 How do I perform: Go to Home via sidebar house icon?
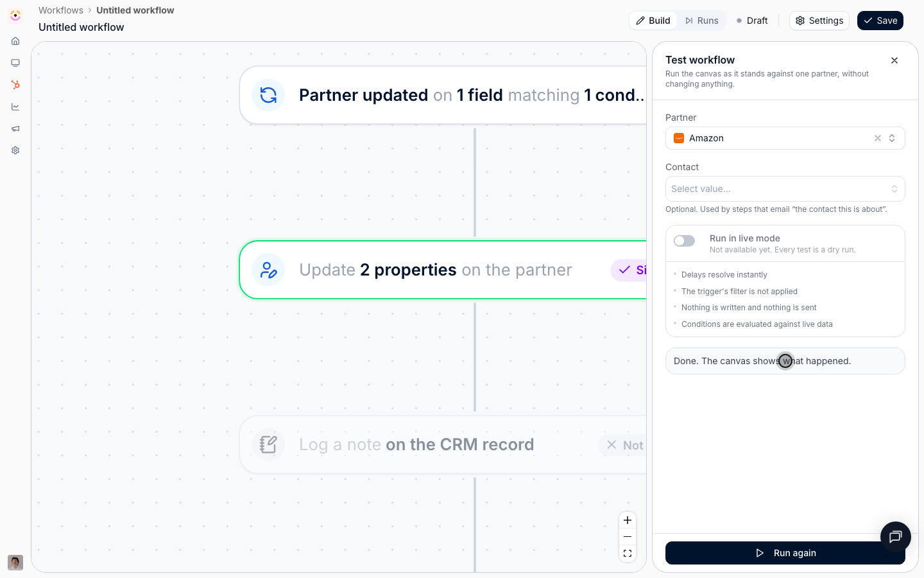pyautogui.click(x=15, y=41)
